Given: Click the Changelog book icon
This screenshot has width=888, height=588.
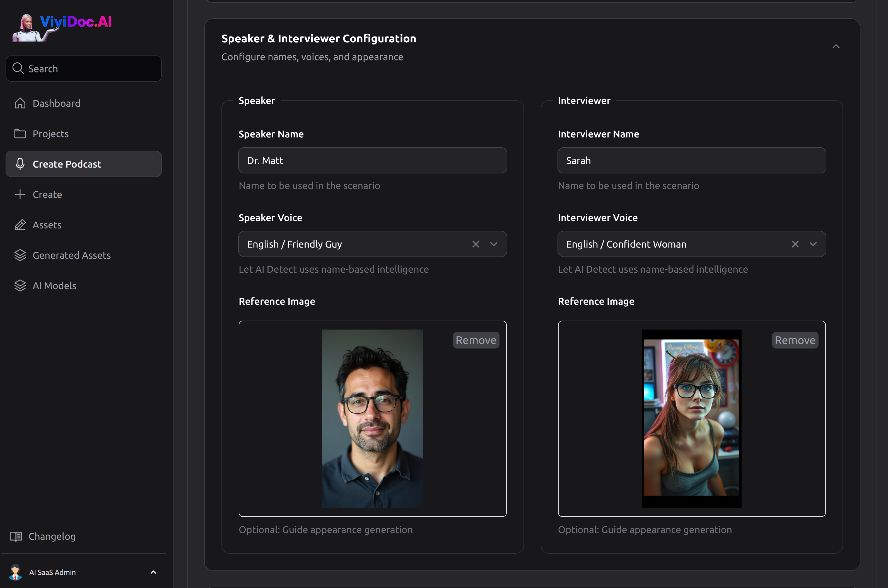Looking at the screenshot, I should click(x=16, y=536).
